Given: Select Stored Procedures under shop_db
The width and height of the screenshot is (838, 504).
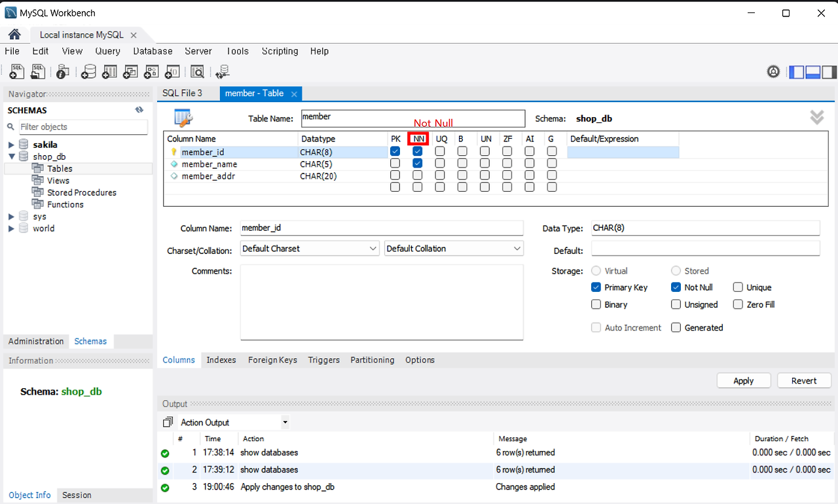Looking at the screenshot, I should 82,192.
